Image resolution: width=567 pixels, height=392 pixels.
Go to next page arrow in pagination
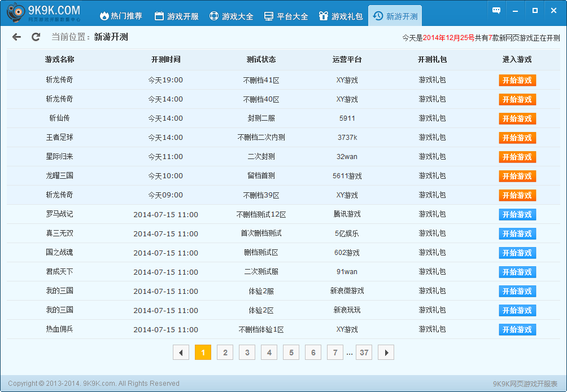point(386,353)
